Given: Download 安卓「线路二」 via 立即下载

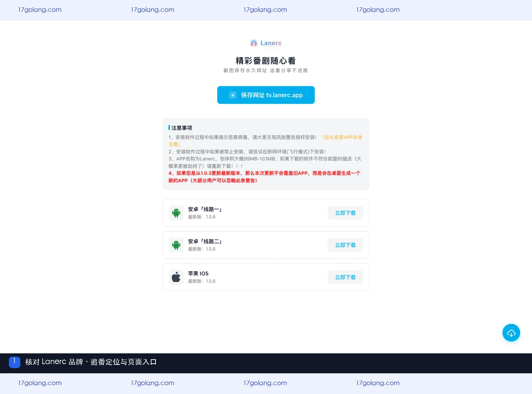Looking at the screenshot, I should (345, 245).
